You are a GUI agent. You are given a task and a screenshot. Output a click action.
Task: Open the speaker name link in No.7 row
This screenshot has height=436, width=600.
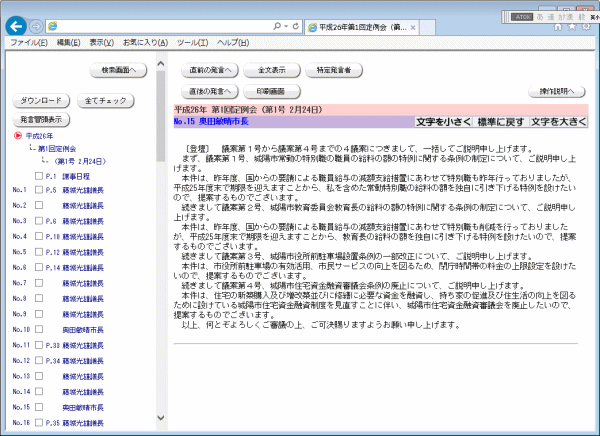[83, 283]
